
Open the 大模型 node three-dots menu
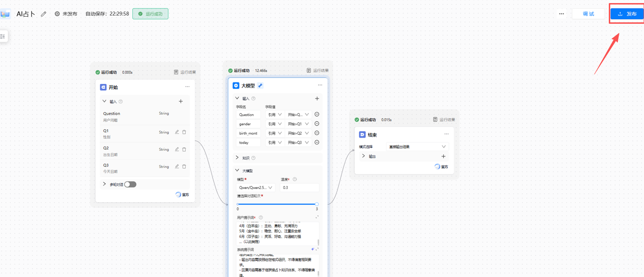[x=320, y=85]
